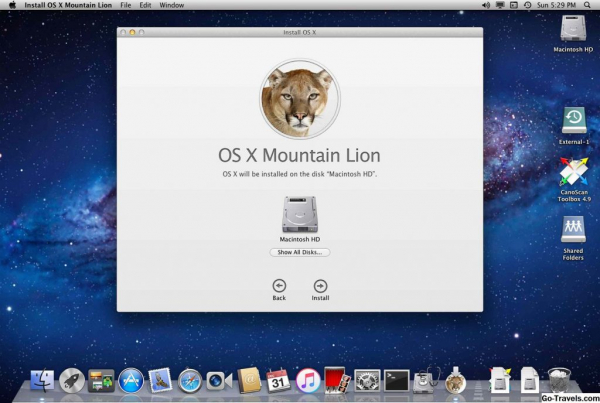Select the Shared Folders desktop icon

coord(573,229)
